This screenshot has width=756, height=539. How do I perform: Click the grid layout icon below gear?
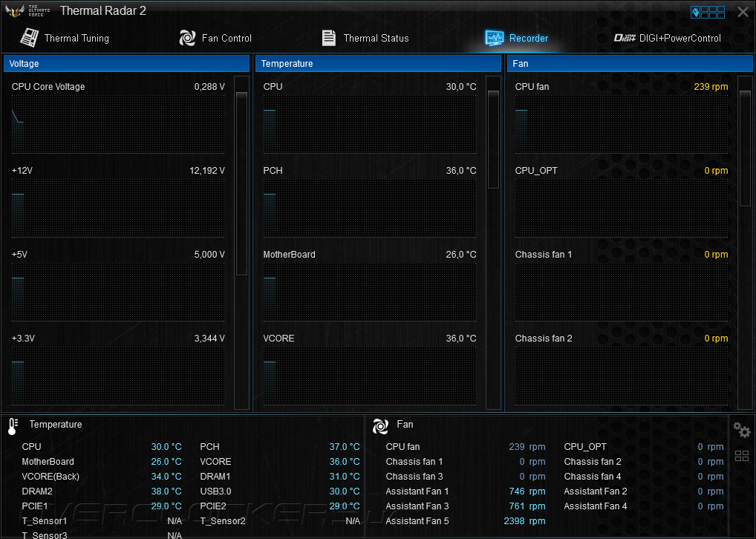coord(742,456)
